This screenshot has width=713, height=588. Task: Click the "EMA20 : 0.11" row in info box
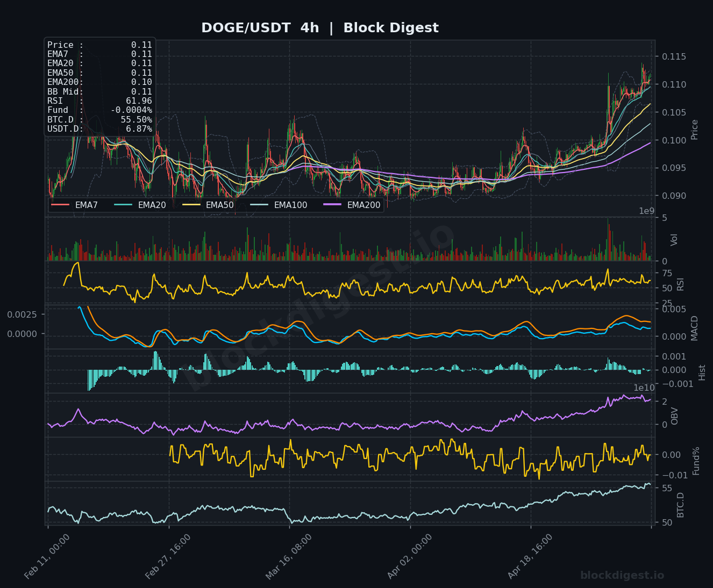point(99,63)
